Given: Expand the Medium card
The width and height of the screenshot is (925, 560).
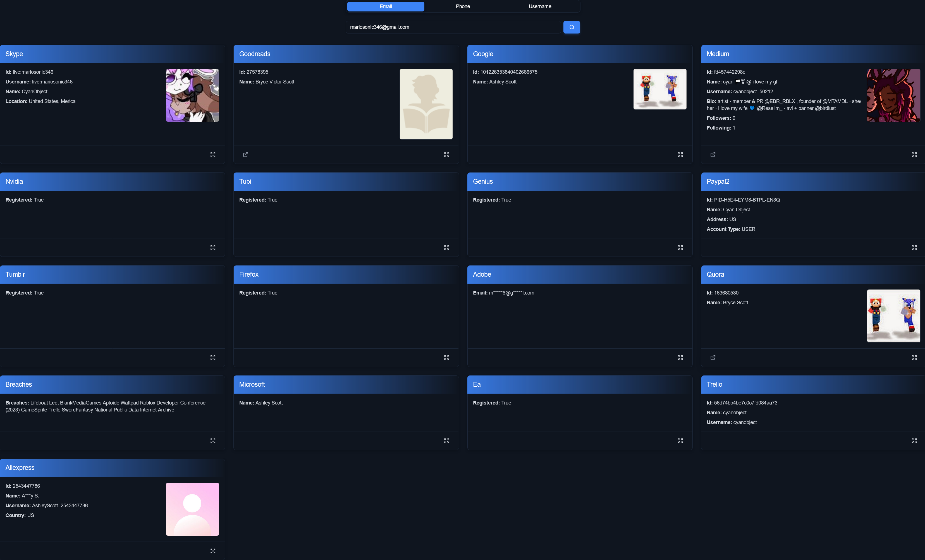Looking at the screenshot, I should (914, 155).
